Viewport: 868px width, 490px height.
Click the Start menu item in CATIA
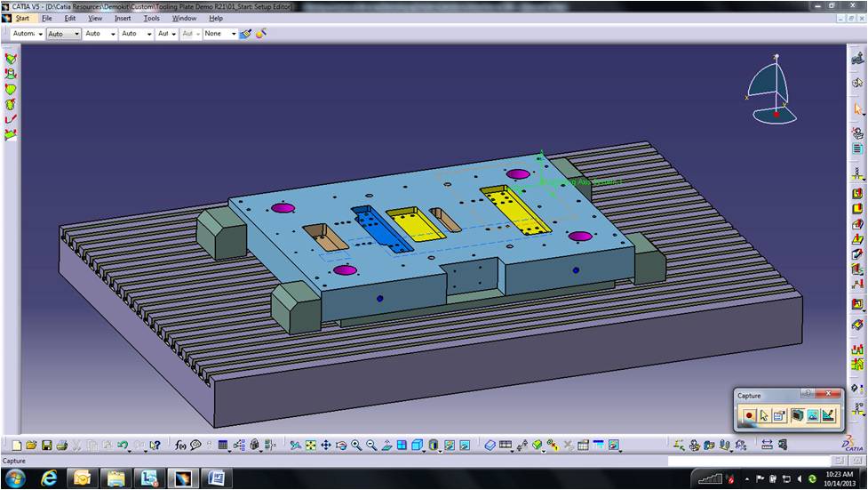tap(22, 18)
